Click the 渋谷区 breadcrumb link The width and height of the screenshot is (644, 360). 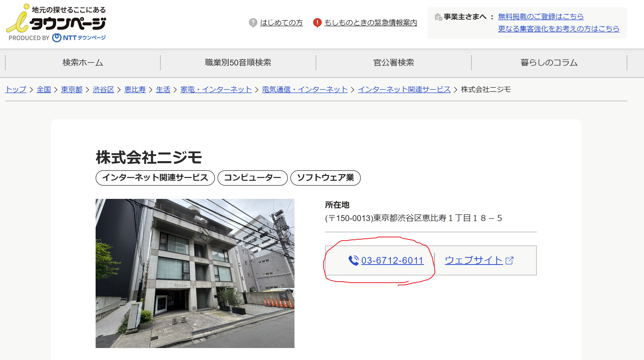(x=103, y=89)
